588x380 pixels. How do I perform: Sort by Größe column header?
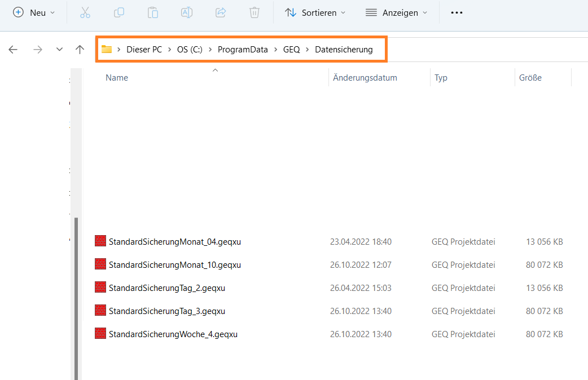530,78
